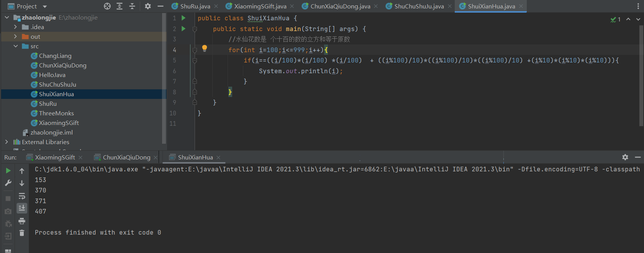Click the inspections checkmark widget
Viewport: 644px width, 253px height.
(616, 19)
